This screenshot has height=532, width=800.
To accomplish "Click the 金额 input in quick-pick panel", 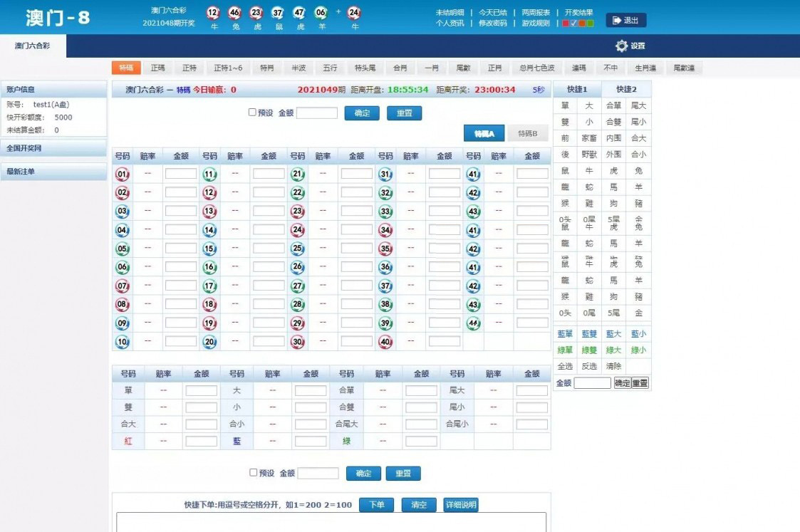I will [592, 383].
